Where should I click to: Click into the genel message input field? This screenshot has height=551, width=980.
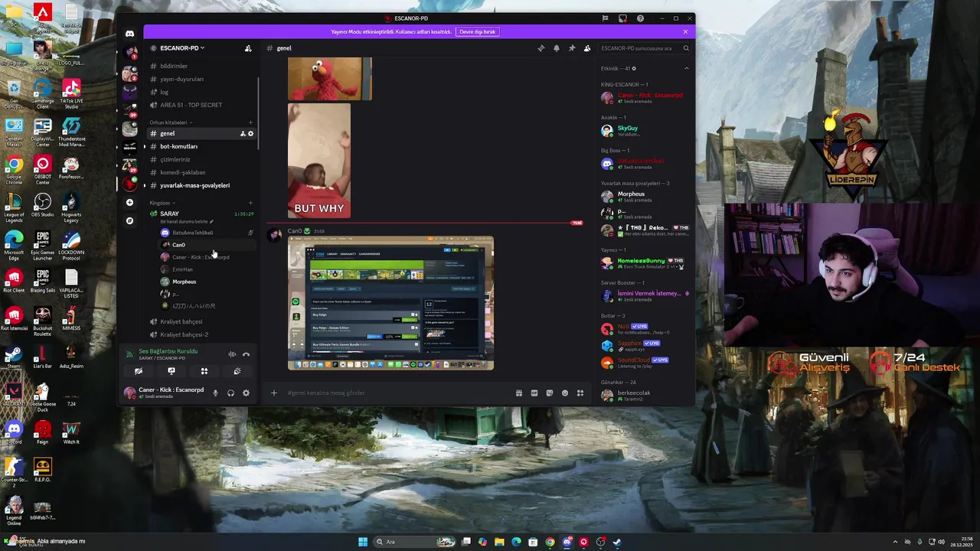coord(398,393)
